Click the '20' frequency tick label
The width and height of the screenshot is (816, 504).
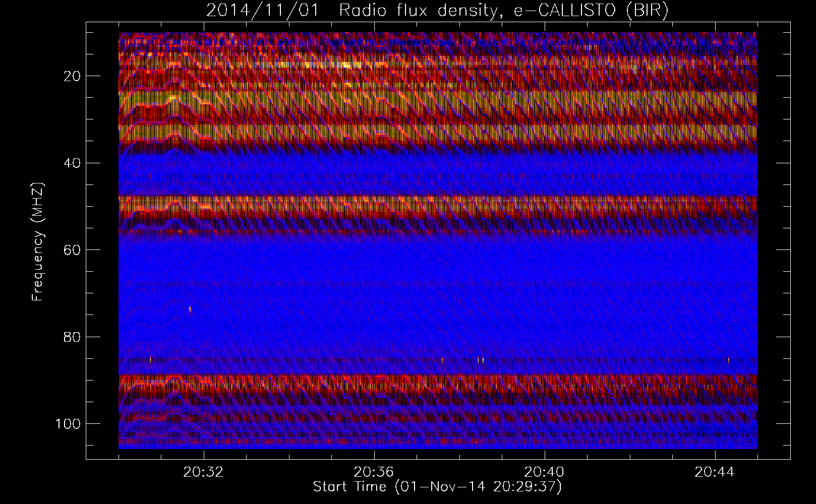(x=73, y=76)
